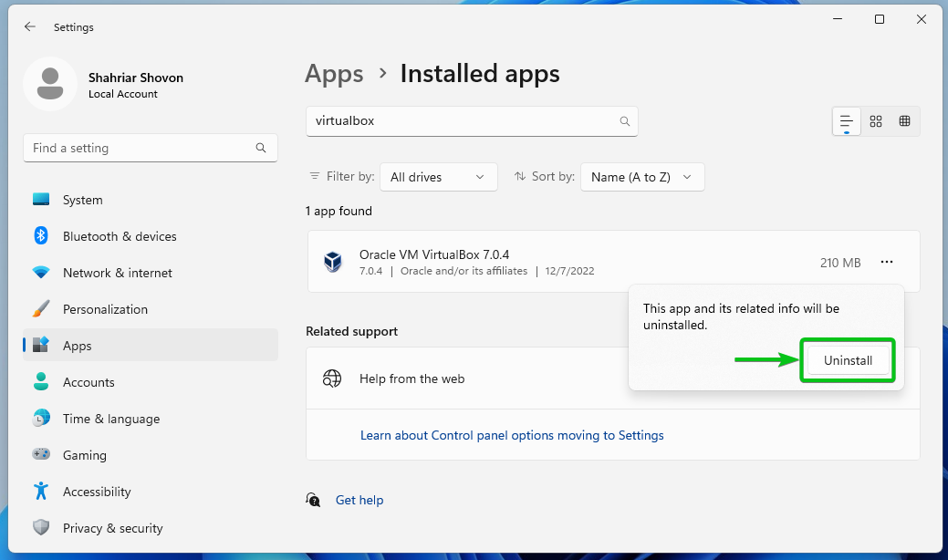Screen dimensions: 948x560
Task: Switch to list view layout
Action: [847, 121]
